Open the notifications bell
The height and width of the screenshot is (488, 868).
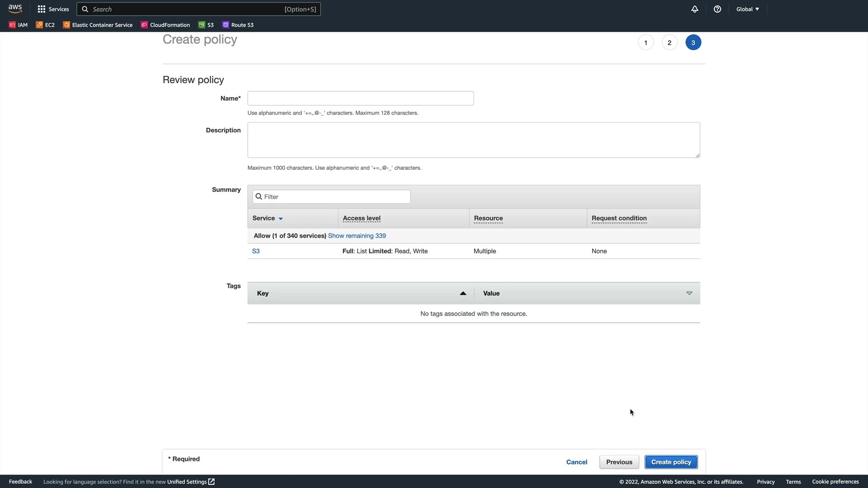tap(694, 9)
